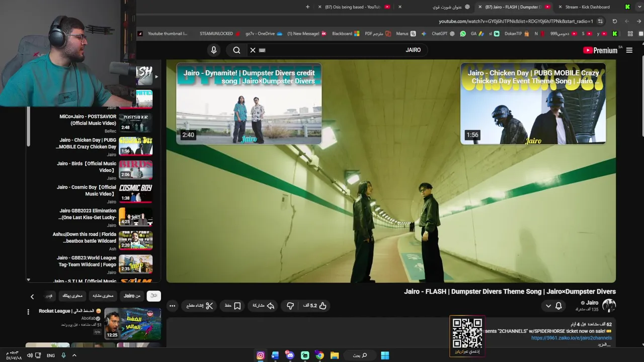Click the YouTube search magnifier icon
This screenshot has height=362, width=644.
(236, 50)
